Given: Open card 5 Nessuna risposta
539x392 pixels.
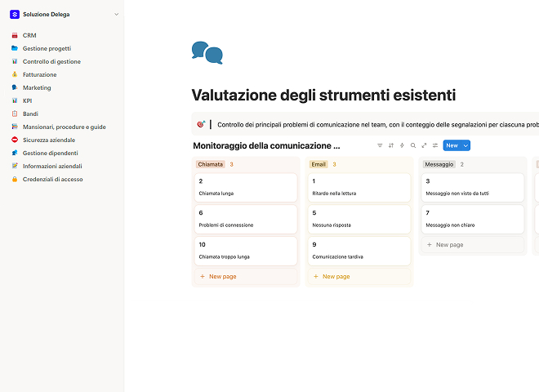Looking at the screenshot, I should point(359,219).
